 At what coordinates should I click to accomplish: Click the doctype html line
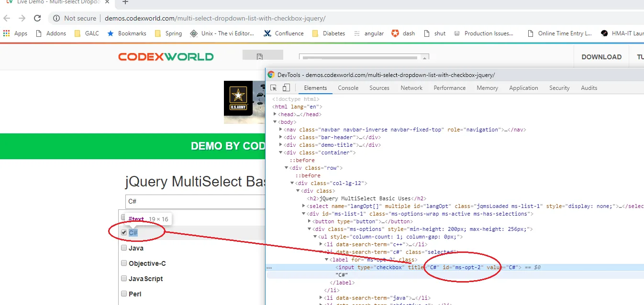[296, 99]
